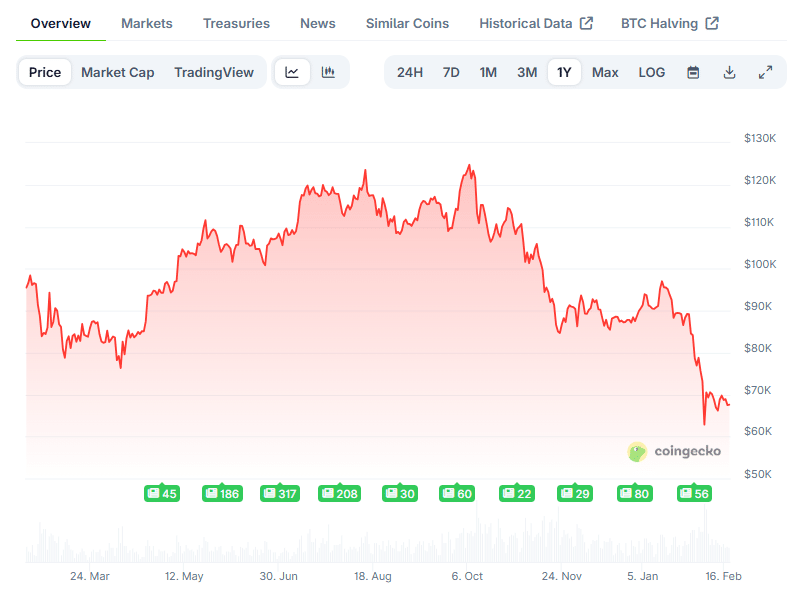Open the Treasuries tab
Screen dimensions: 804x594
tap(236, 22)
